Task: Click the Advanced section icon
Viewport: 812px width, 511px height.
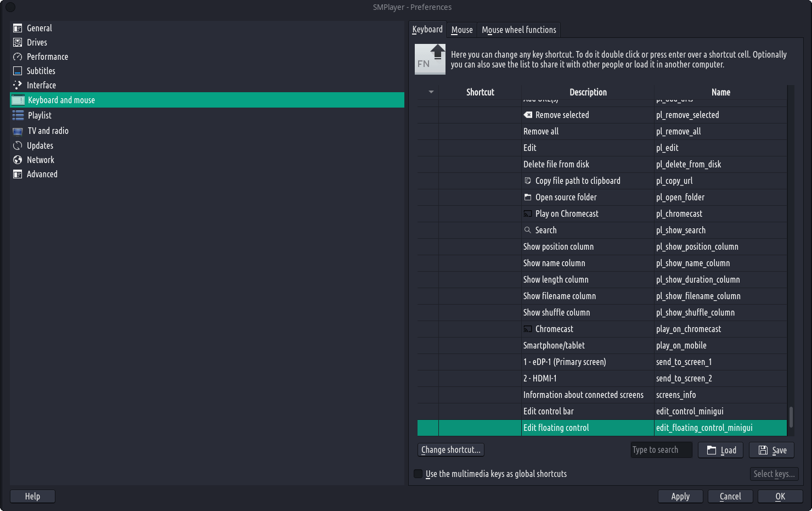Action: tap(18, 174)
